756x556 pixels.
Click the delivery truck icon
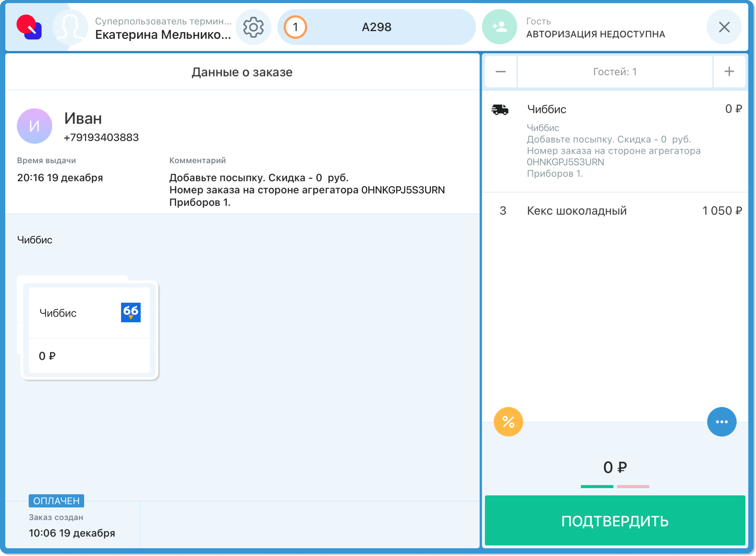tap(500, 110)
